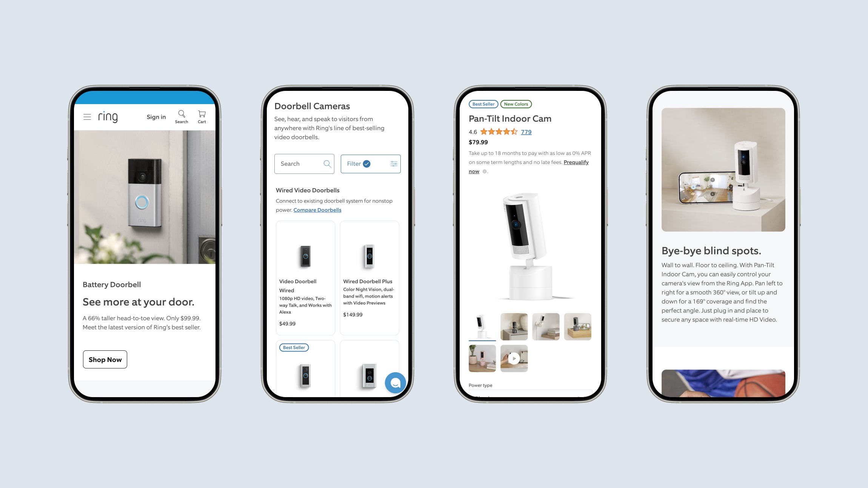
Task: Click the Search icon on Ring homepage
Action: [x=181, y=114]
